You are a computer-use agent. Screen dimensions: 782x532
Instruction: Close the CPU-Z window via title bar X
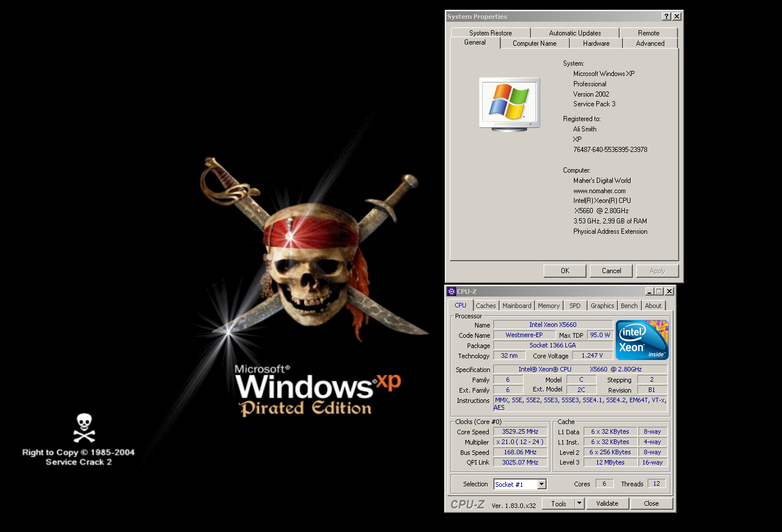pyautogui.click(x=669, y=291)
